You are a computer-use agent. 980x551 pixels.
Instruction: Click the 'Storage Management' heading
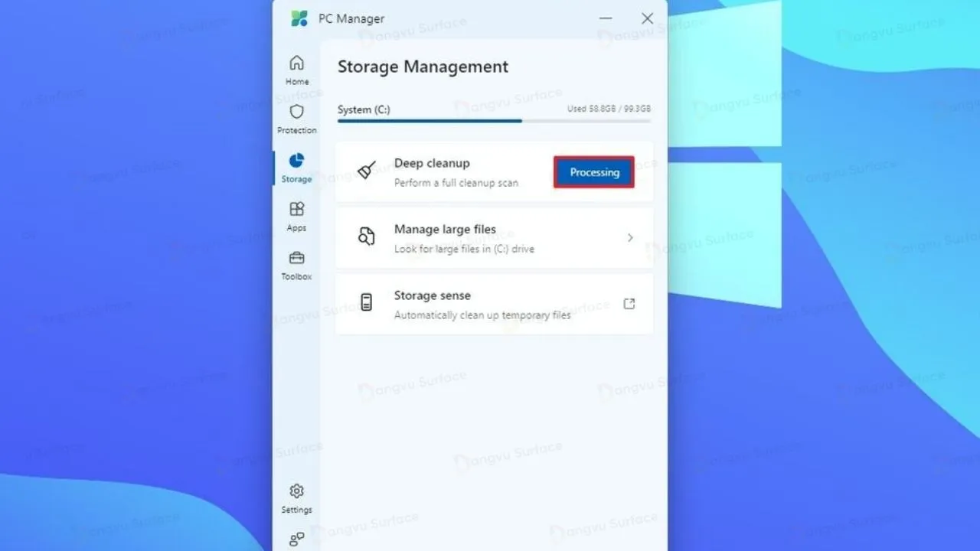[x=423, y=67]
